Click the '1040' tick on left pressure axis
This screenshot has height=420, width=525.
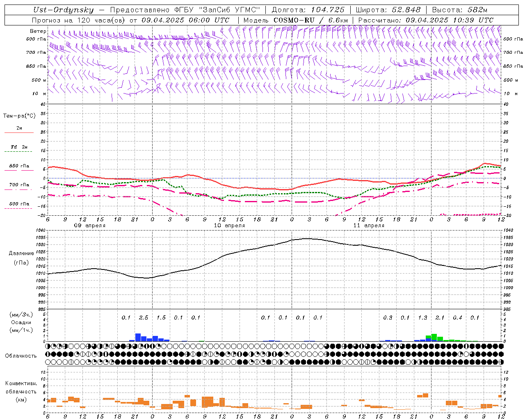click(x=41, y=231)
